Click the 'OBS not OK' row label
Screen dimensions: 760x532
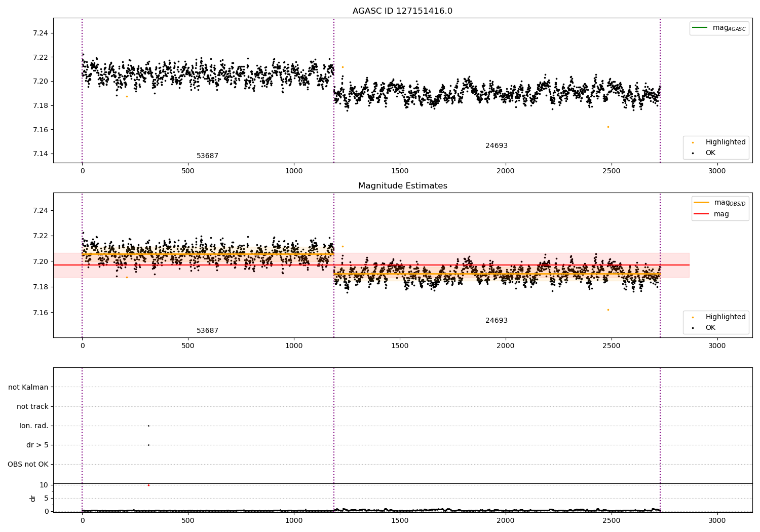(28, 464)
